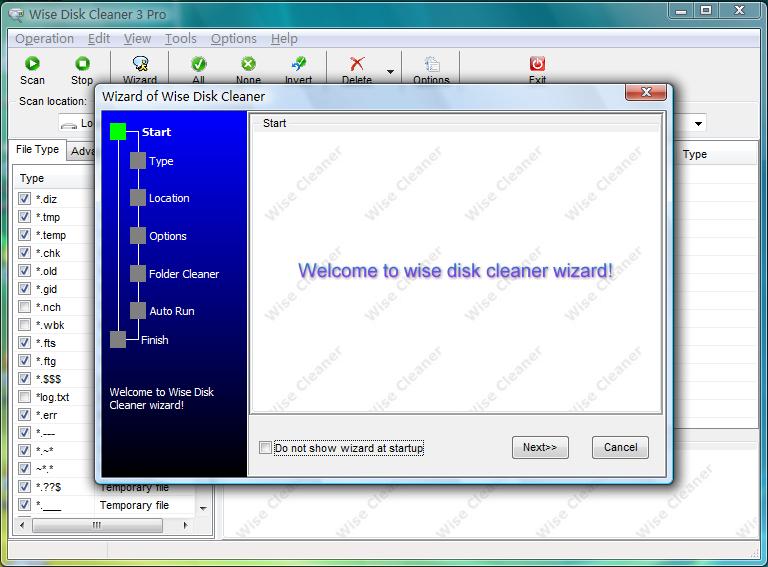Click the file list scroll right arrow
This screenshot has width=768, height=567.
coord(185,525)
